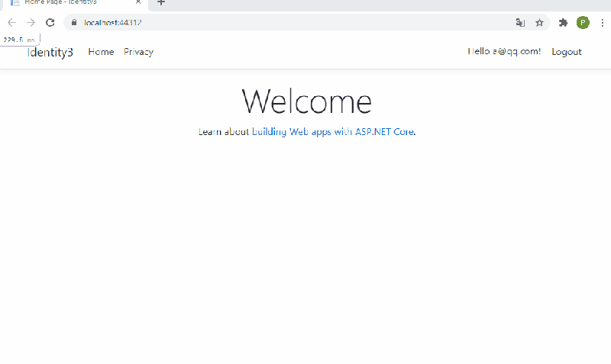Open the Identity3 brand link
The width and height of the screenshot is (611, 364).
[50, 52]
